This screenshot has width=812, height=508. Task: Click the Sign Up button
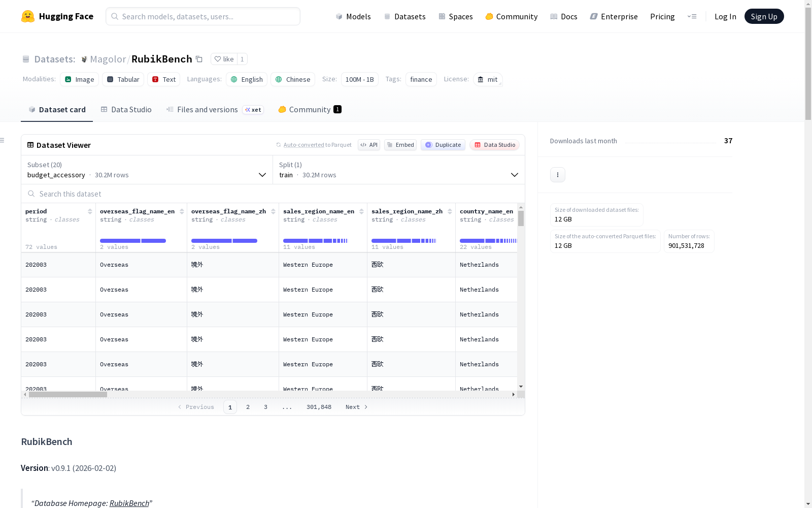point(764,16)
